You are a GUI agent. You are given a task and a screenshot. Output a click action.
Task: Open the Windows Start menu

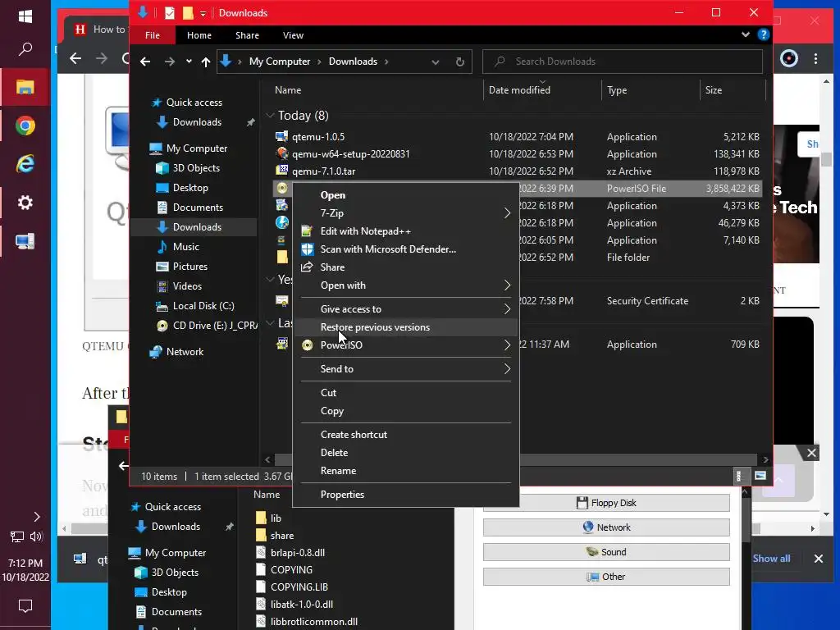pyautogui.click(x=25, y=16)
